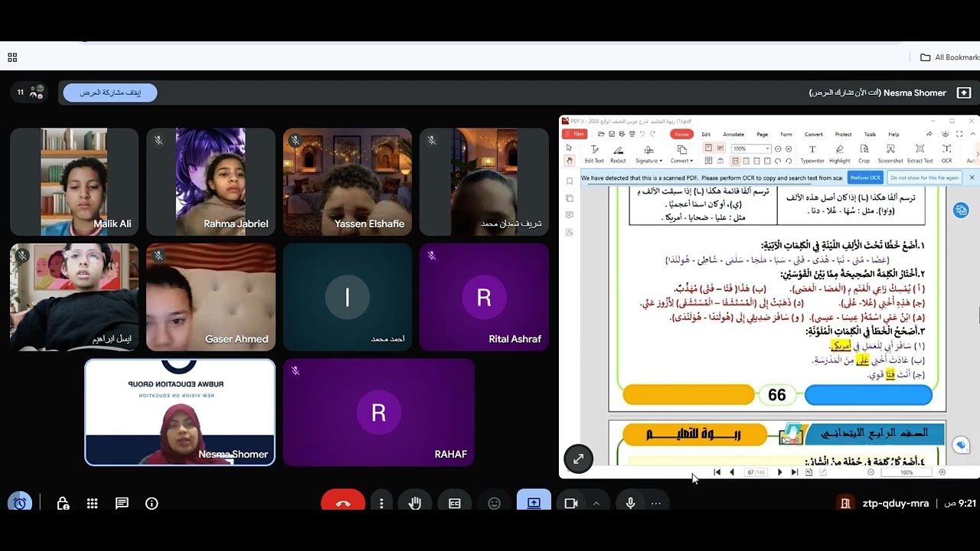The width and height of the screenshot is (980, 551).
Task: Click the Perform OCR button
Action: click(866, 178)
